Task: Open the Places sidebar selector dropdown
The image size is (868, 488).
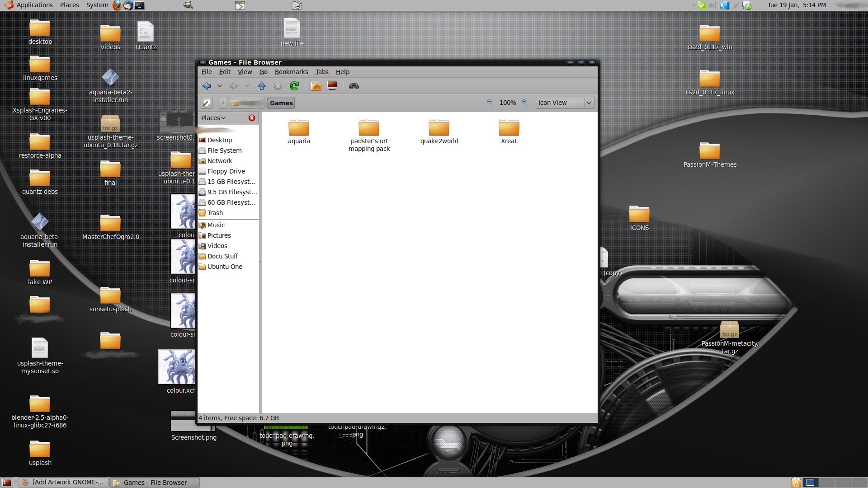Action: pyautogui.click(x=213, y=118)
